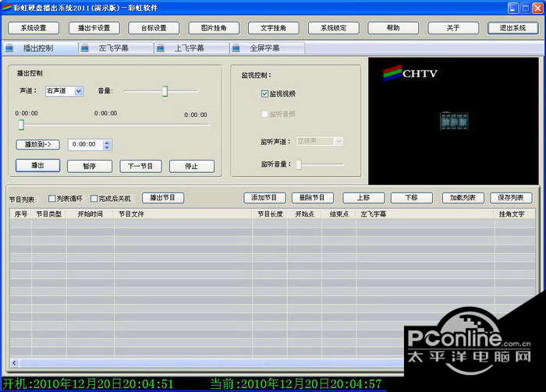Click the list's left scroll arrow

14,363
